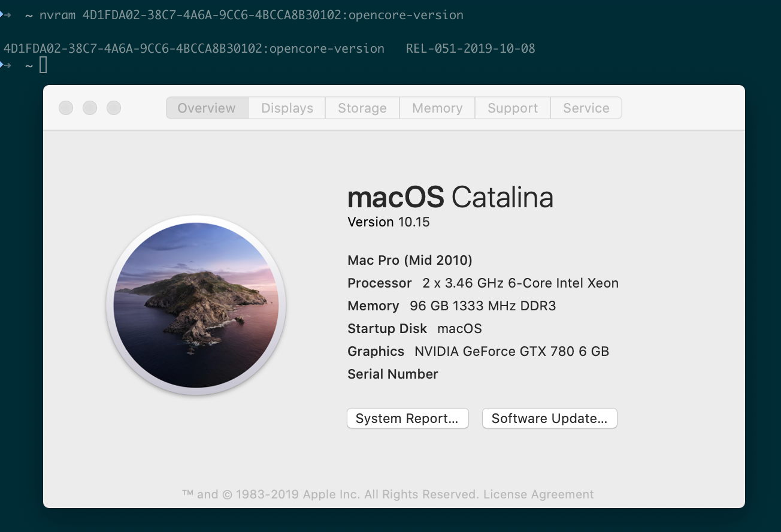Click the terminal cursor block
Screen dimensions: 781x532
tap(43, 65)
